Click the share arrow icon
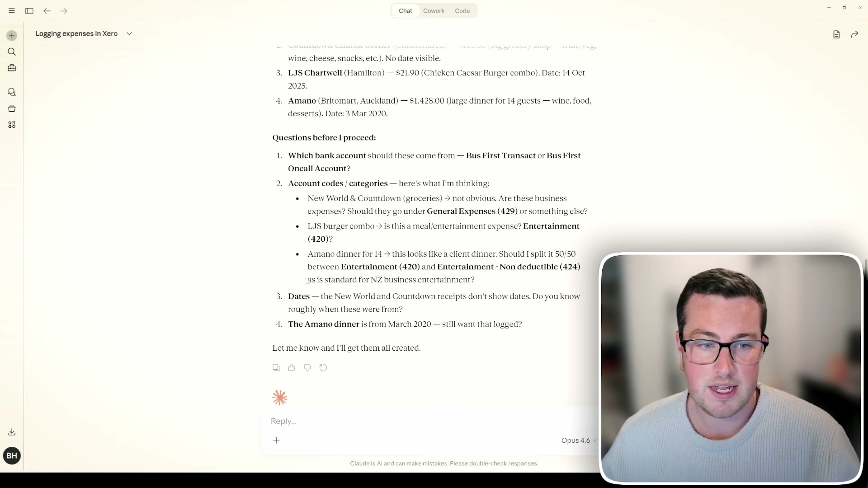The width and height of the screenshot is (868, 488). pos(854,34)
